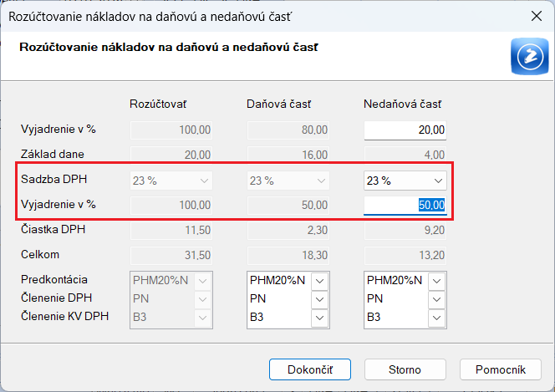
Task: Expand Predkontácia dropdown in Daňová časť column
Action: point(319,280)
